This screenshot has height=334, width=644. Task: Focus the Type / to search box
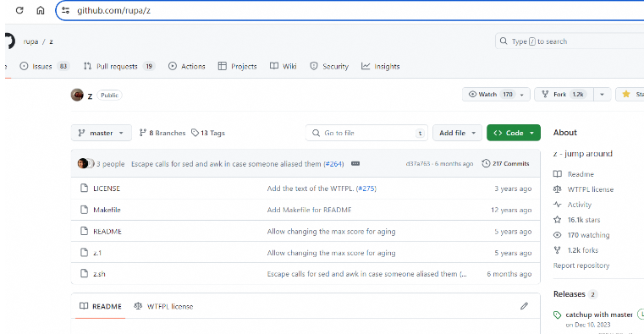click(x=570, y=41)
